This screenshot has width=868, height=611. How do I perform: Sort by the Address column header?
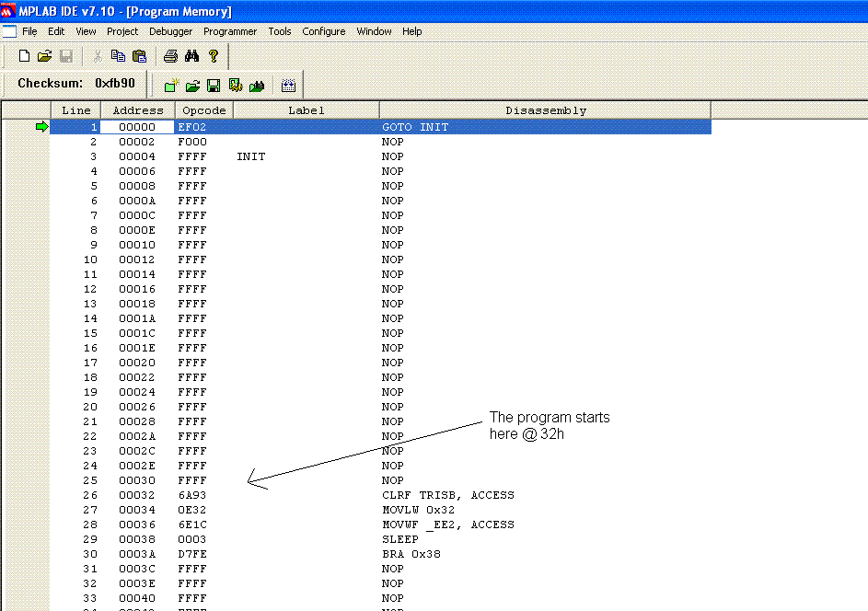click(x=138, y=110)
